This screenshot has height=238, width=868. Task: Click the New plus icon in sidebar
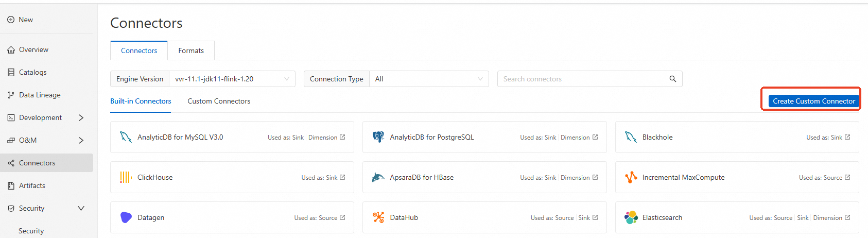(11, 20)
